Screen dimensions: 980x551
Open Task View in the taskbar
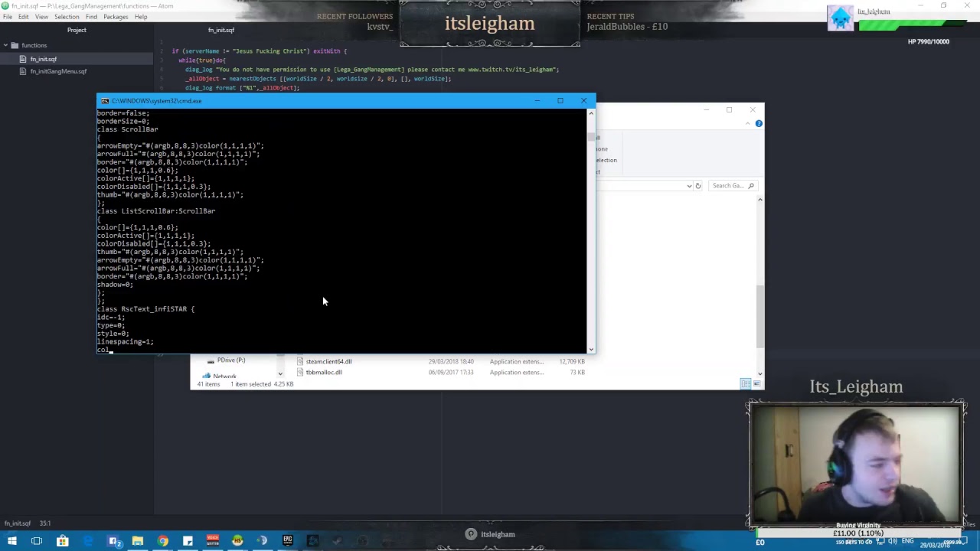click(37, 542)
